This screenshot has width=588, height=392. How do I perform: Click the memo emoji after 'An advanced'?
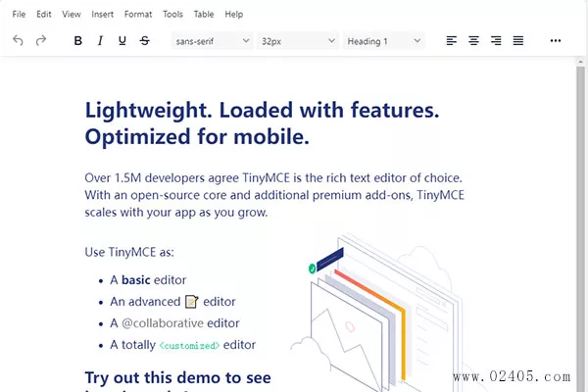click(192, 302)
